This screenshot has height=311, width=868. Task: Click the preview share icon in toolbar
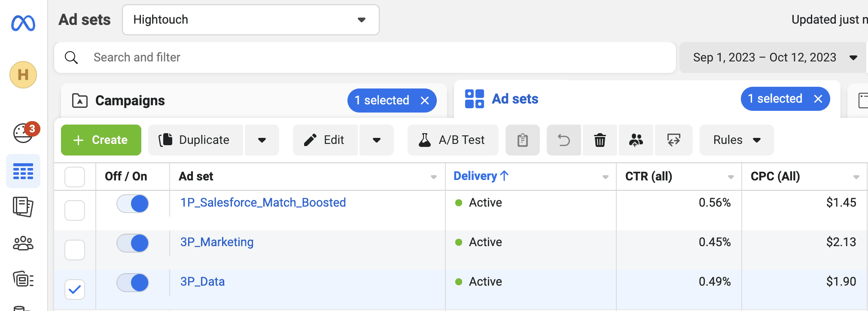pyautogui.click(x=673, y=140)
